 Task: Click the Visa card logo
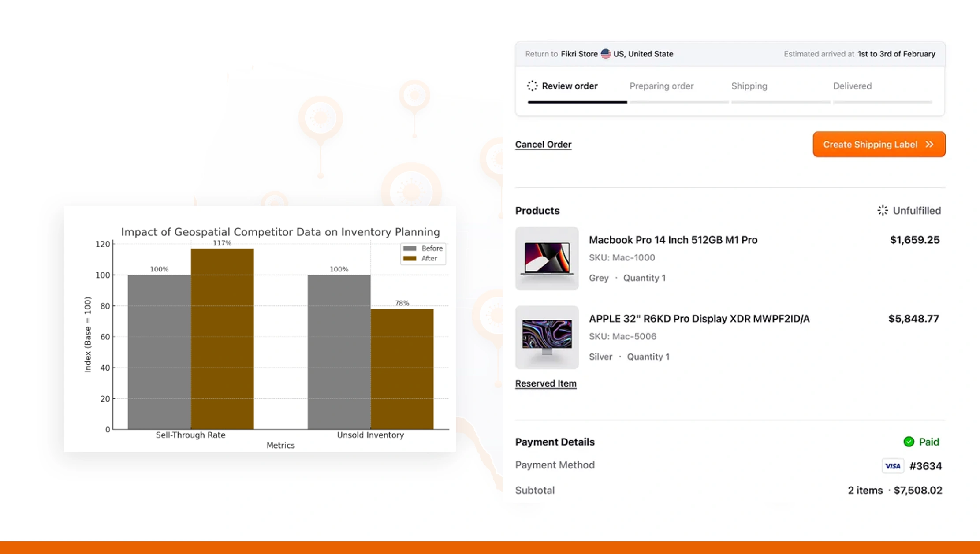click(x=893, y=466)
